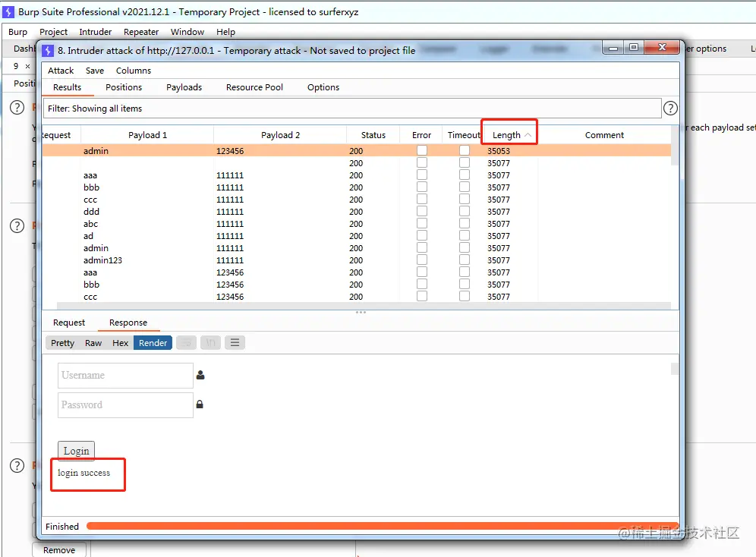Open the Save menu in attack window
The width and height of the screenshot is (756, 557).
[94, 71]
